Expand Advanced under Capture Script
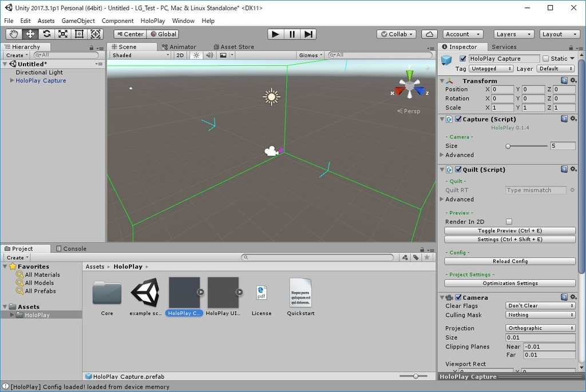 [442, 155]
